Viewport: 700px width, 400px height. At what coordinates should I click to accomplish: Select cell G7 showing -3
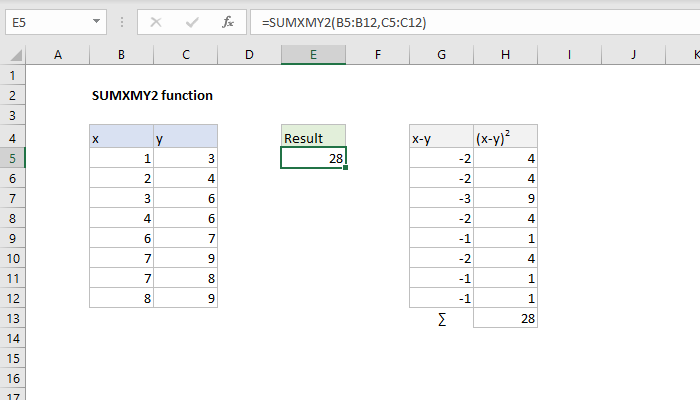442,198
